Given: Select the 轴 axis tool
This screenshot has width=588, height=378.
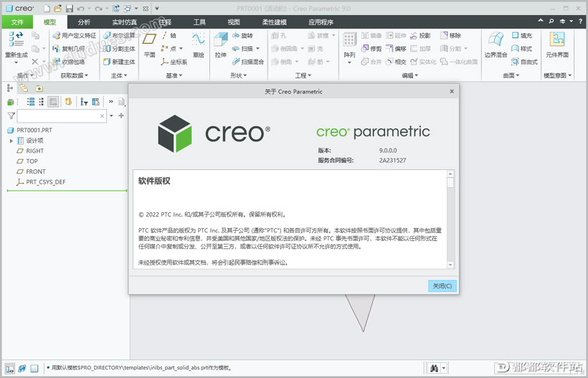Looking at the screenshot, I should tap(169, 36).
